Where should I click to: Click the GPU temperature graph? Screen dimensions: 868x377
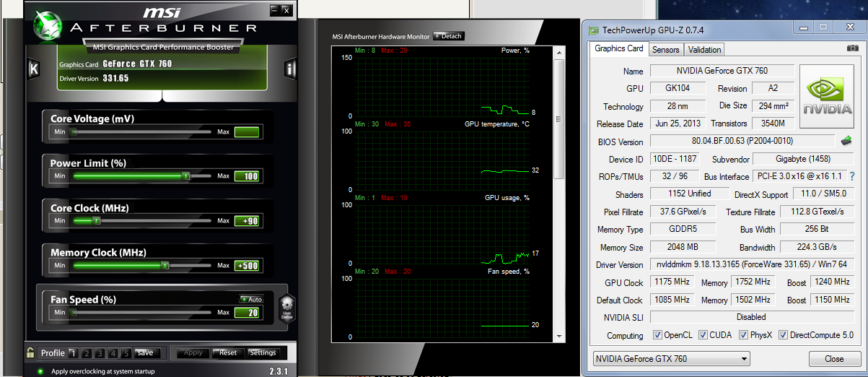click(442, 162)
